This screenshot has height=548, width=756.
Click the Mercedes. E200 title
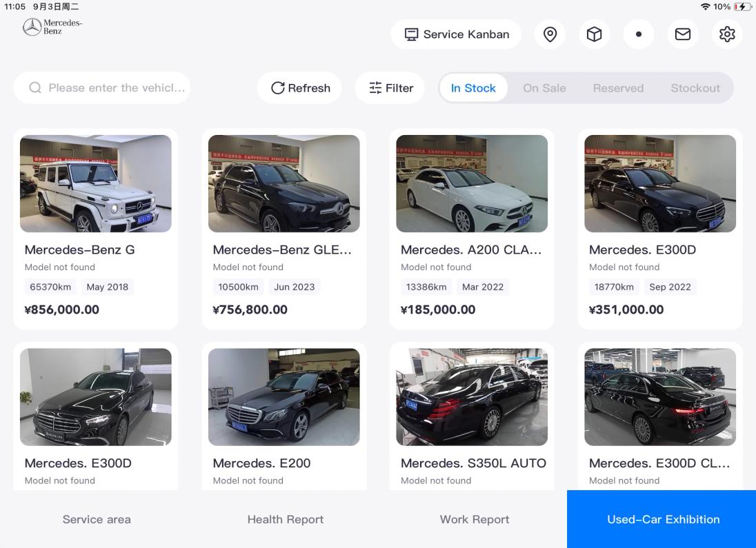(x=262, y=463)
